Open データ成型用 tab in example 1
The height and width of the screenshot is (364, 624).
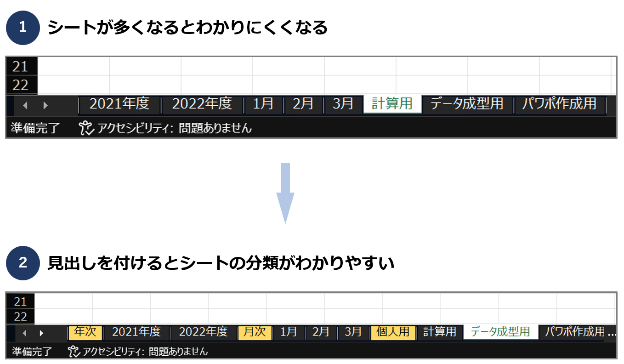[467, 104]
